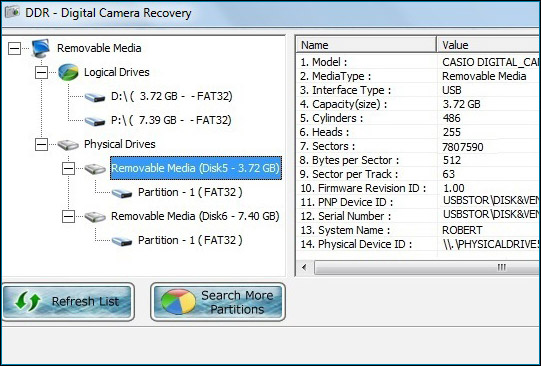541x366 pixels.
Task: Select Partition - 1 under Disk6
Action: (190, 240)
